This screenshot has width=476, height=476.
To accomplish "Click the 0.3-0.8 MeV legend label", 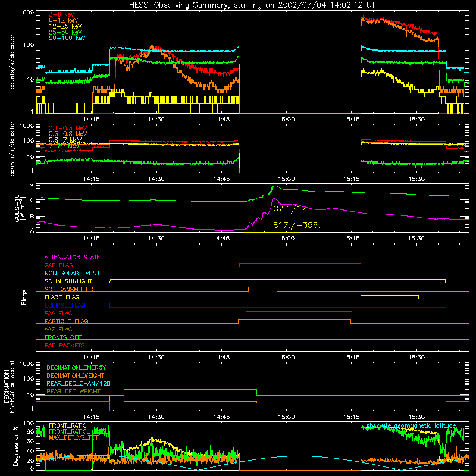I will click(68, 134).
